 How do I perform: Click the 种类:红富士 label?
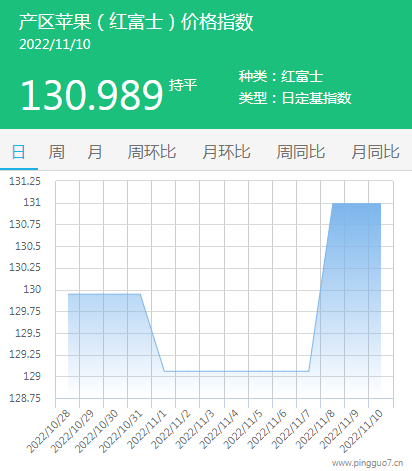pyautogui.click(x=281, y=76)
